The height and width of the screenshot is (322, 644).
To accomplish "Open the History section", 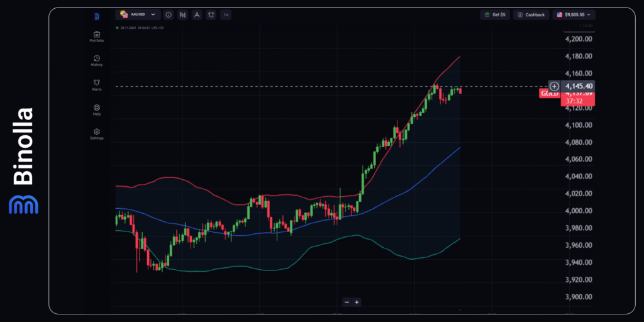I will tap(96, 61).
